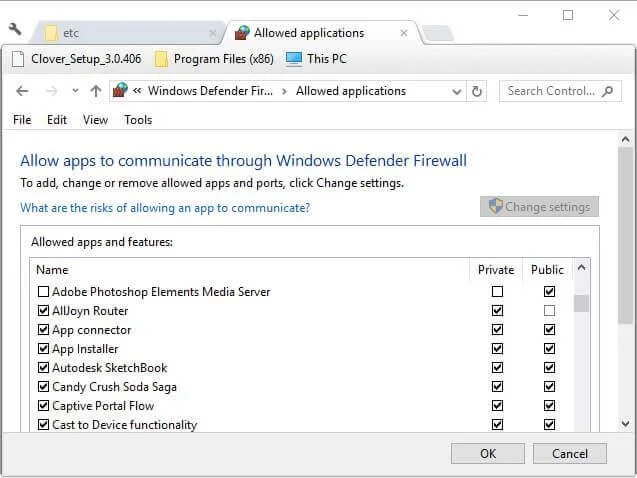Toggle Private checkbox for Captive Portal Flow
Viewport: 637px width, 478px height.
(x=497, y=405)
